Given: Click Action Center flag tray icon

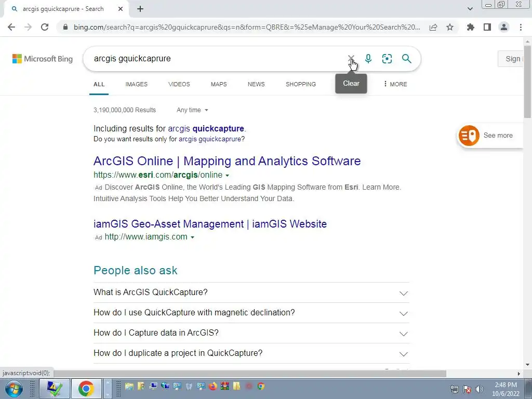Looking at the screenshot, I should (467, 389).
